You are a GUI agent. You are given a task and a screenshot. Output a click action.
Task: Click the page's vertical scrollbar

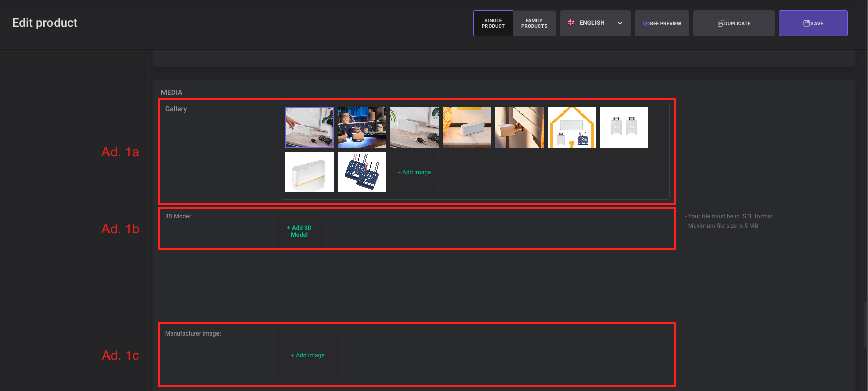865,323
